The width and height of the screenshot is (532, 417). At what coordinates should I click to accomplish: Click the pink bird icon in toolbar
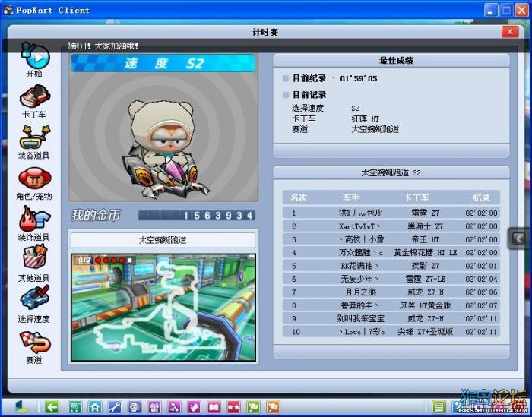(194, 407)
